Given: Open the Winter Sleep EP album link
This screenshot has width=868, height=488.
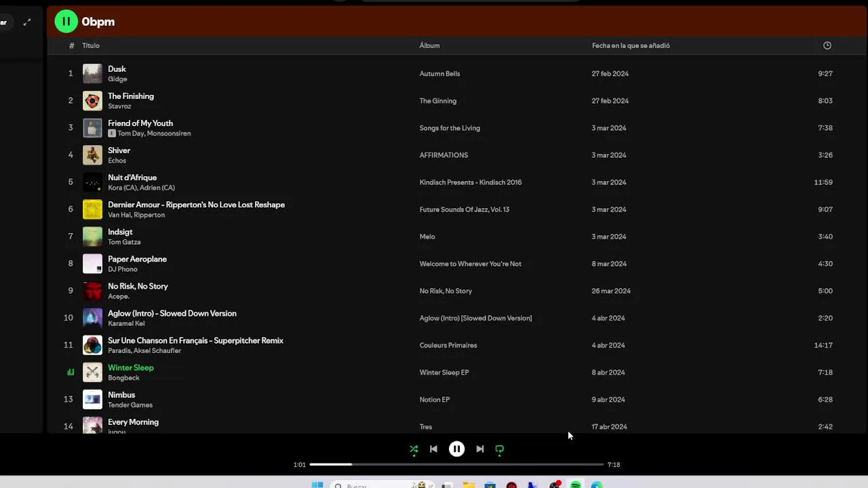Looking at the screenshot, I should (444, 372).
